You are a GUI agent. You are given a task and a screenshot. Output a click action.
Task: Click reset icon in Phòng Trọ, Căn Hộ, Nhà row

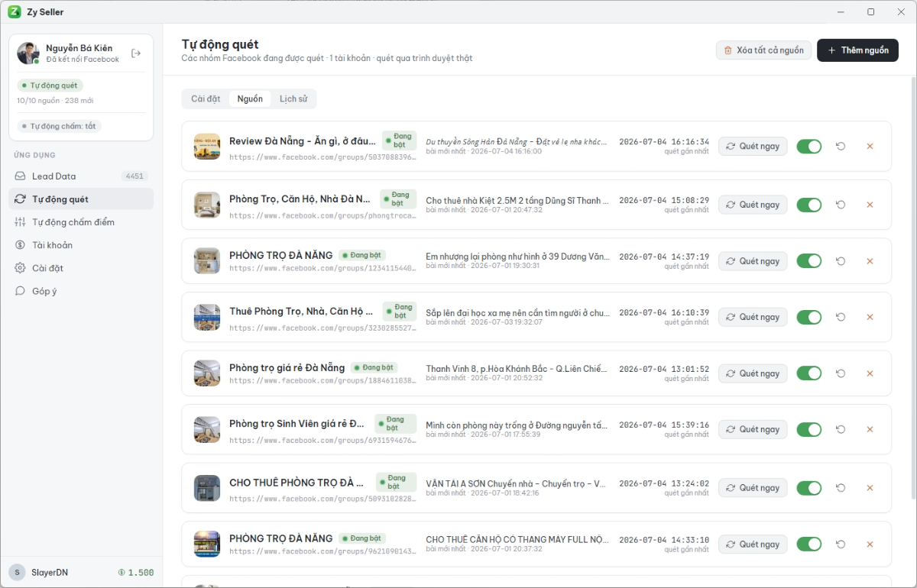841,205
